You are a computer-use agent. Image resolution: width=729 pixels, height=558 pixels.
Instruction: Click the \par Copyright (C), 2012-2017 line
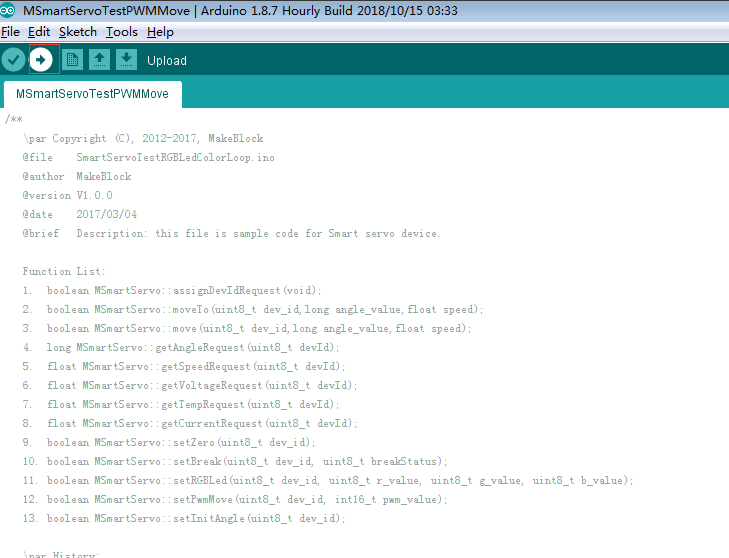click(x=143, y=139)
